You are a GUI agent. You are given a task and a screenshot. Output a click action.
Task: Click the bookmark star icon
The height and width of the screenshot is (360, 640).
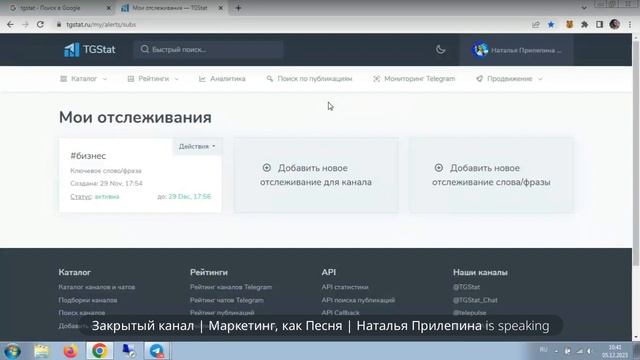click(x=551, y=24)
